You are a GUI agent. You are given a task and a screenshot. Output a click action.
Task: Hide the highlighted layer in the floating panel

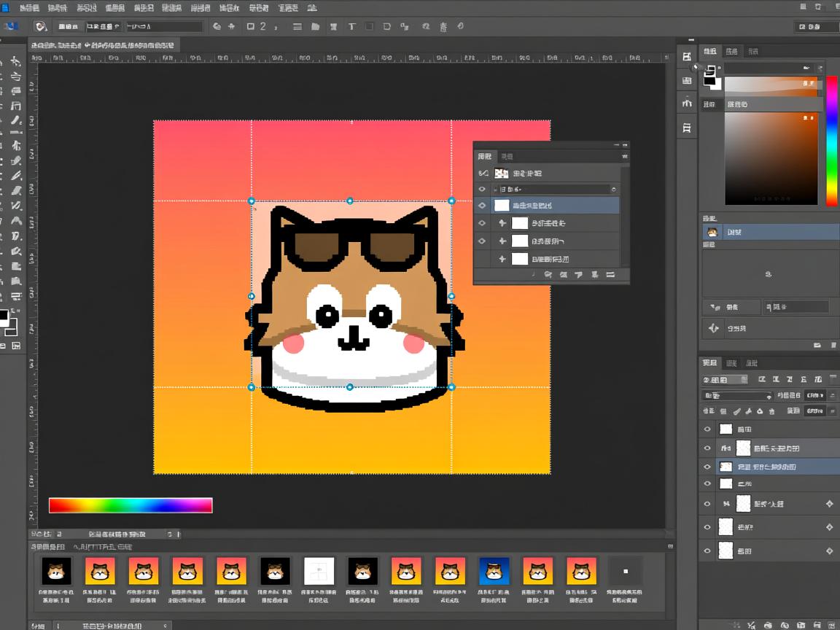(x=482, y=206)
